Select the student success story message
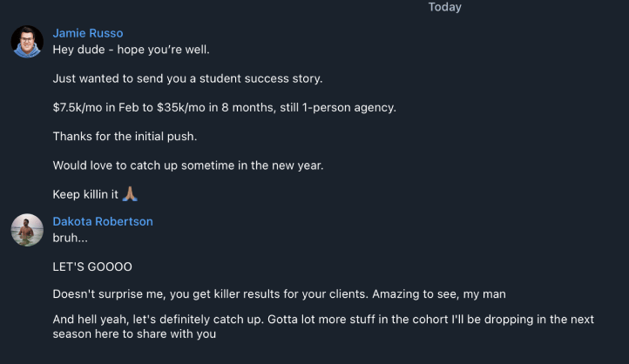Viewport: 629px width, 364px height. [187, 78]
